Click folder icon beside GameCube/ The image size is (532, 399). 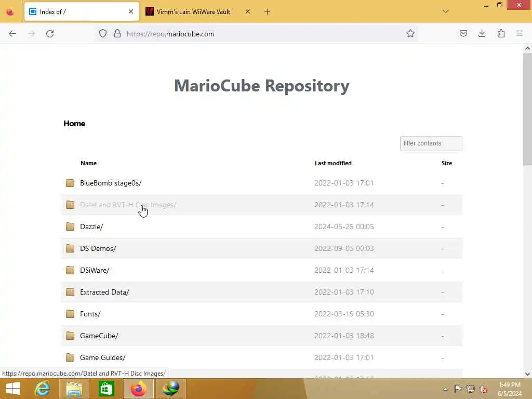(x=70, y=336)
